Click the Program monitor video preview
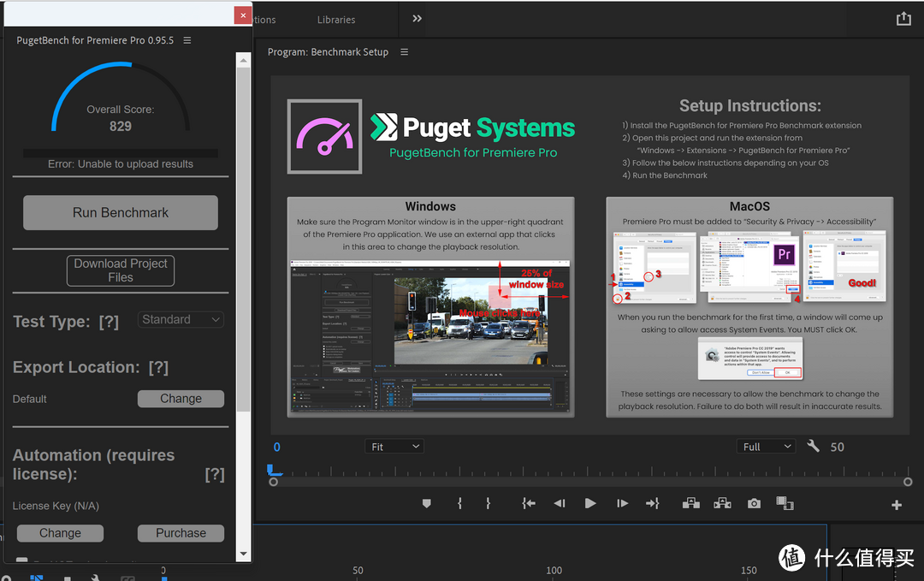Screen dimensions: 924x581 589,255
